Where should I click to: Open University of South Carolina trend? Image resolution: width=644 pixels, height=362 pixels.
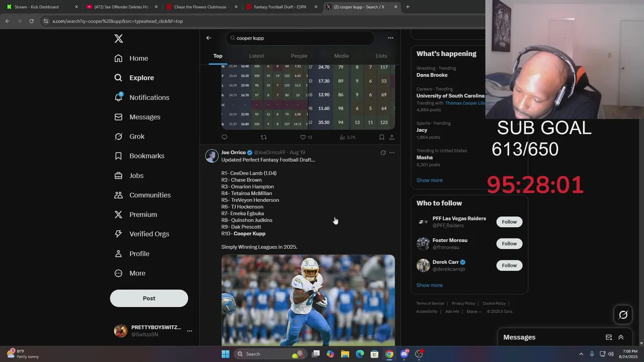[450, 96]
